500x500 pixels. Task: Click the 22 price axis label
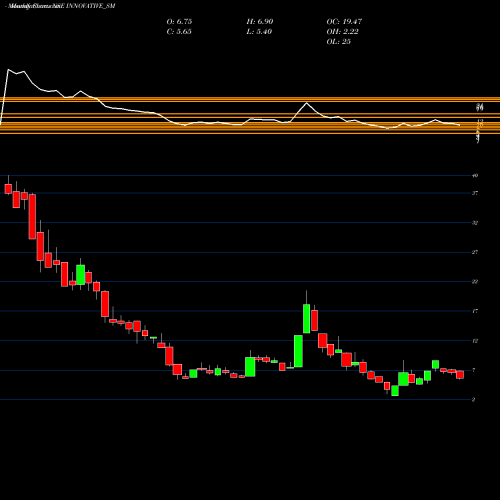pyautogui.click(x=475, y=282)
